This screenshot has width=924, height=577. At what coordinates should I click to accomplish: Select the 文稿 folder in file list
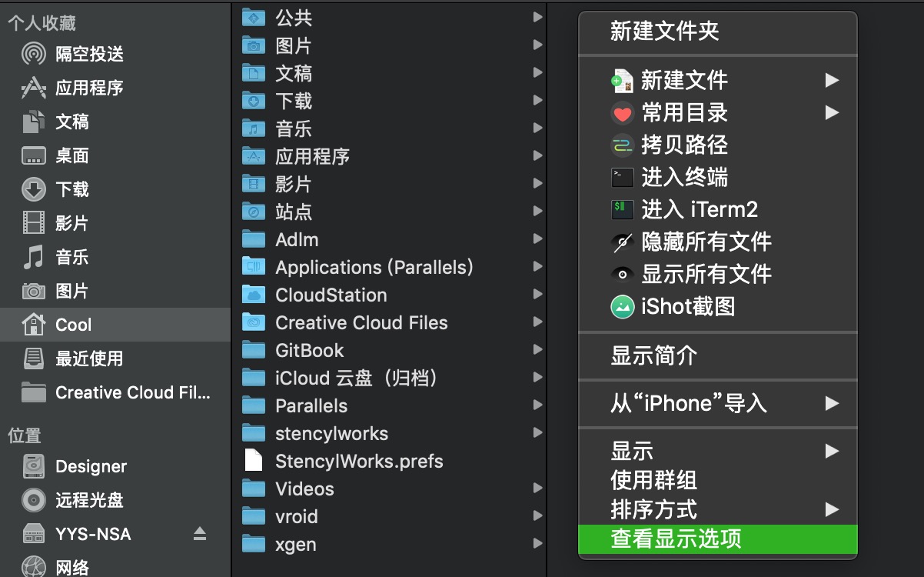coord(389,73)
